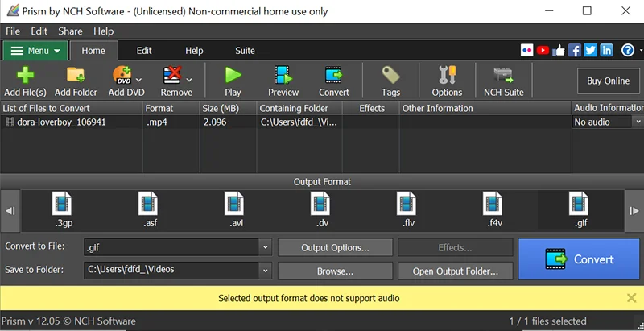
Task: Expand the Add DVD dropdown arrow
Action: coord(138,80)
